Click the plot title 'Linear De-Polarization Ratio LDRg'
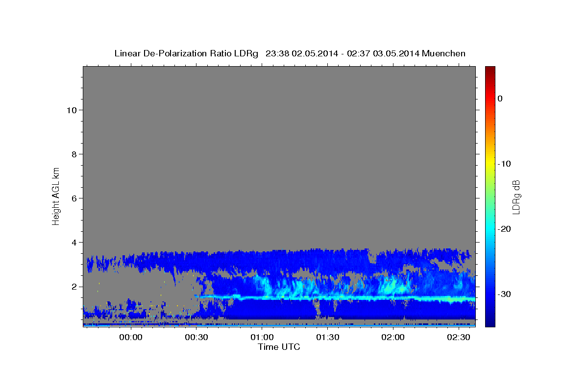This screenshot has height=392, width=588. [186, 53]
